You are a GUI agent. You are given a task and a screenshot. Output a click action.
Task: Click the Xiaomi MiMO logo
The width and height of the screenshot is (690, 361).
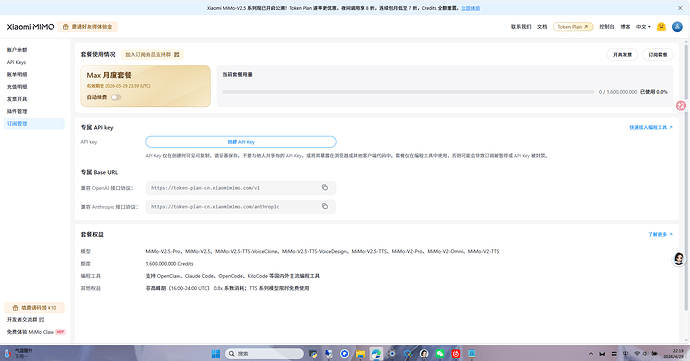[30, 27]
